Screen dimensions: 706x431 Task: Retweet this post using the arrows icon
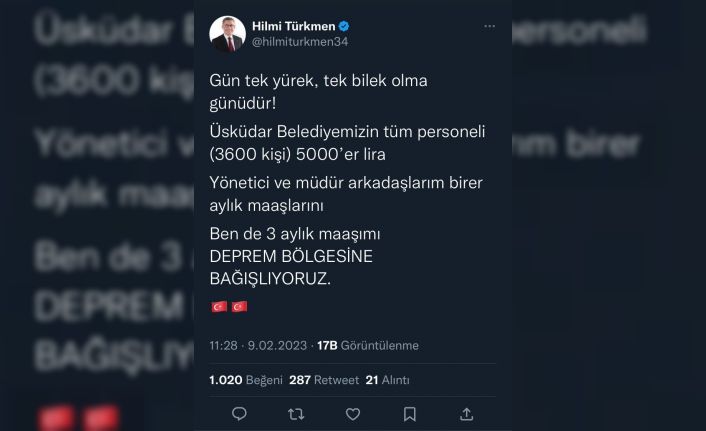coord(296,413)
